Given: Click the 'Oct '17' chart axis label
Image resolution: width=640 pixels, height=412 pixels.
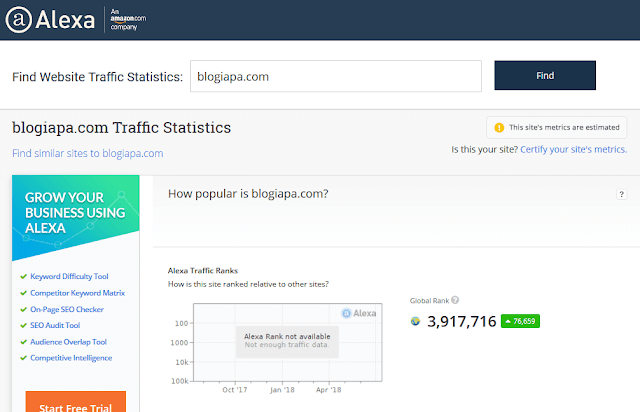Looking at the screenshot, I should 235,390.
